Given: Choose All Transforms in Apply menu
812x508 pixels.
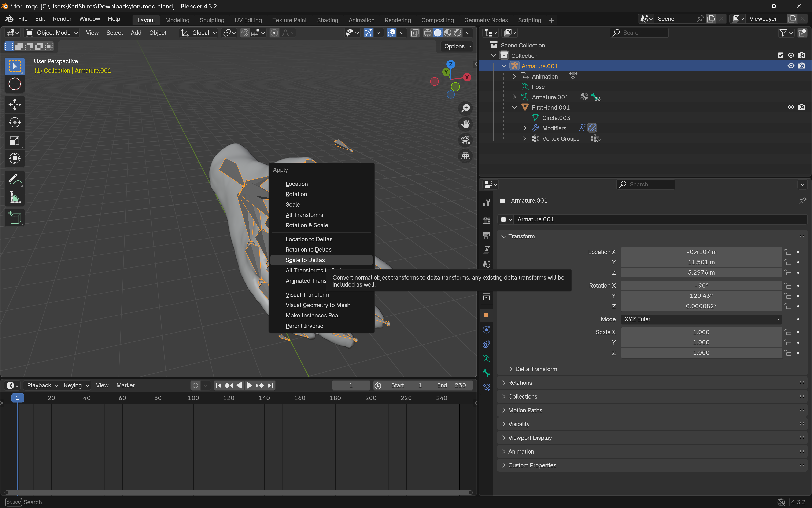Looking at the screenshot, I should click(x=321, y=215).
